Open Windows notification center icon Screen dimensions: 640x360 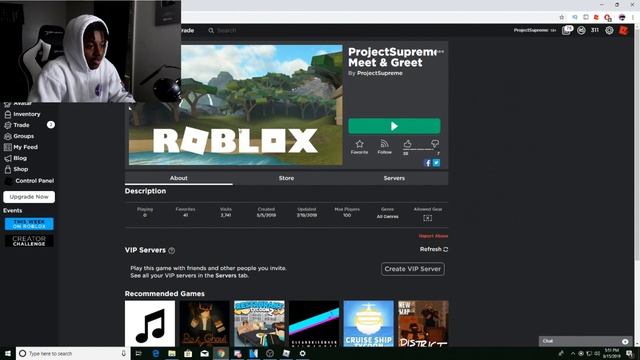pyautogui.click(x=629, y=353)
